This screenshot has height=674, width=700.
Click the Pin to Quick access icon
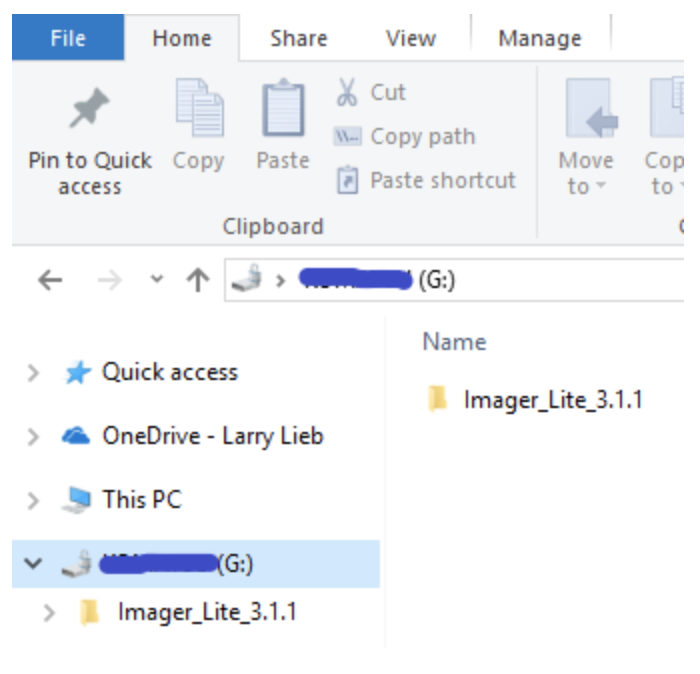pos(89,110)
